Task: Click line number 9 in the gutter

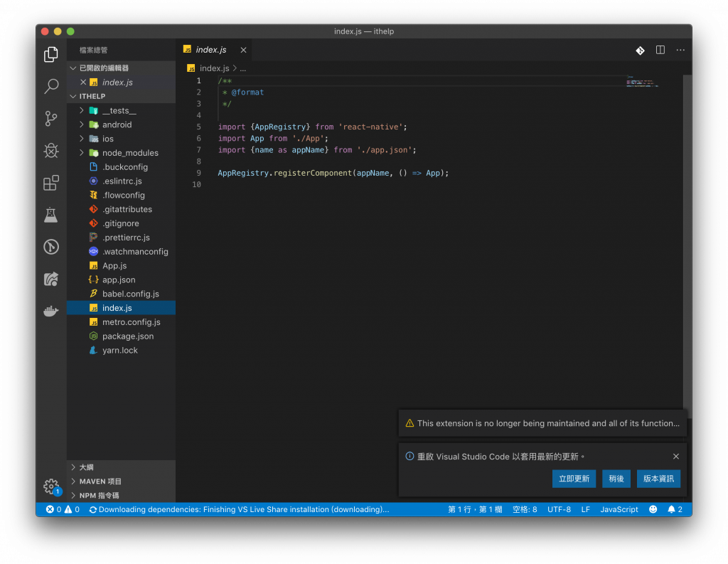Action: (199, 173)
